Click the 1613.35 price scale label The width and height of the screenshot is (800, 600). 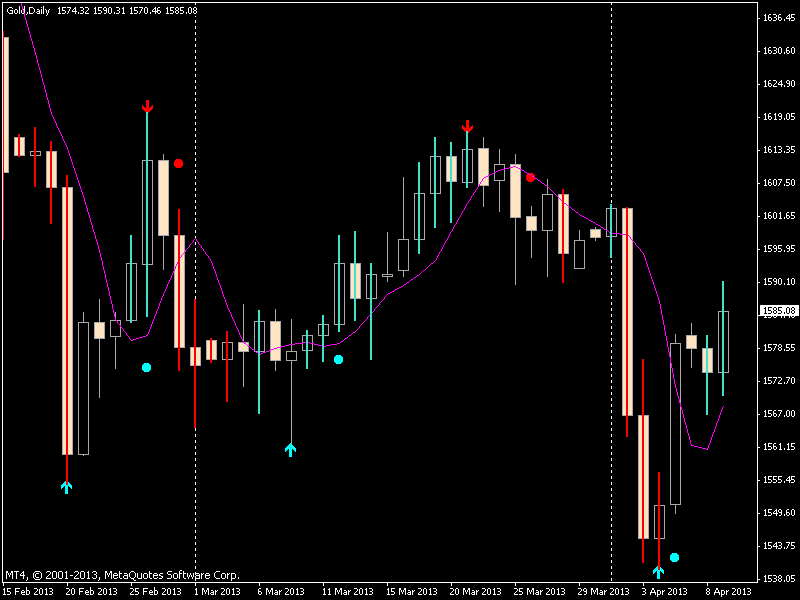pyautogui.click(x=779, y=149)
